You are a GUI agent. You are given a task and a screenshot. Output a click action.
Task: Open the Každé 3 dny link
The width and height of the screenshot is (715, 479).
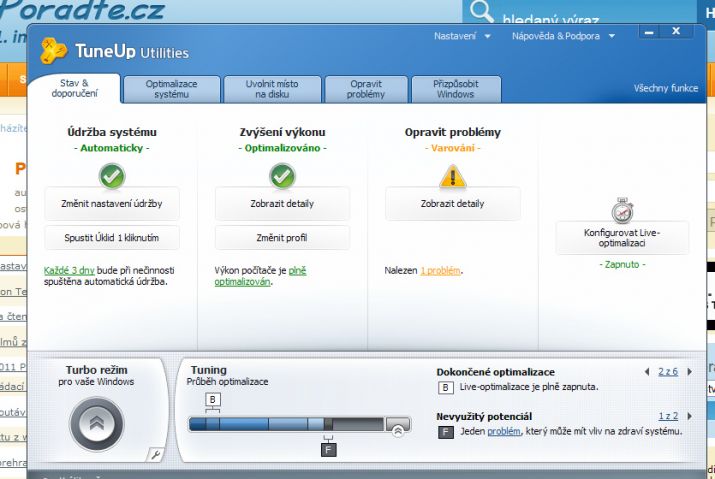click(69, 271)
